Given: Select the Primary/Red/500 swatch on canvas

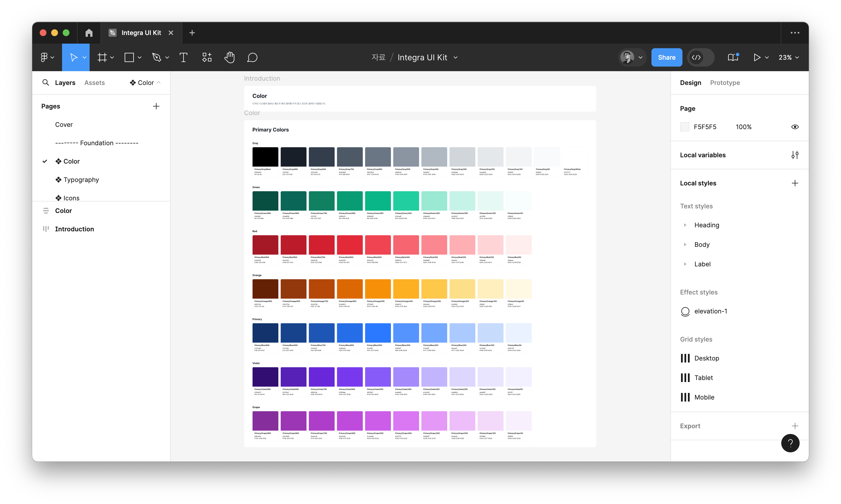Looking at the screenshot, I should click(x=378, y=245).
